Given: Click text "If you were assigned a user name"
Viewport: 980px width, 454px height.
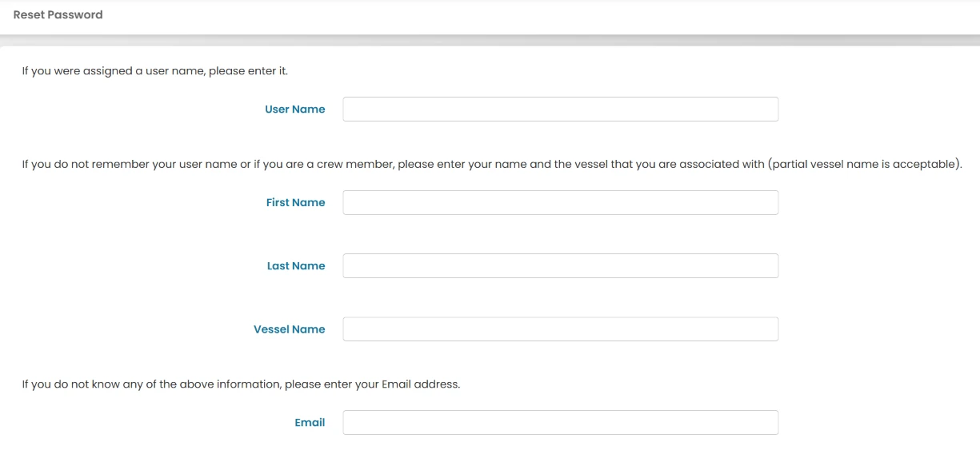Looking at the screenshot, I should [112, 71].
